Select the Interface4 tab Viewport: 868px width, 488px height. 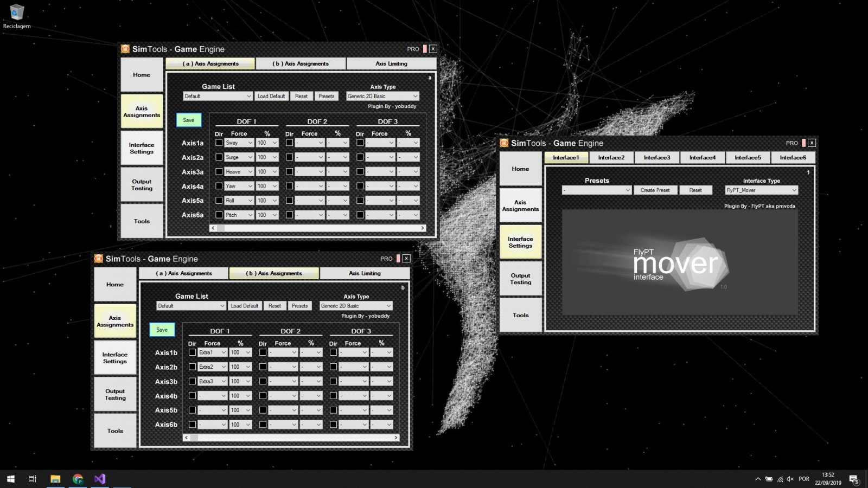point(703,158)
